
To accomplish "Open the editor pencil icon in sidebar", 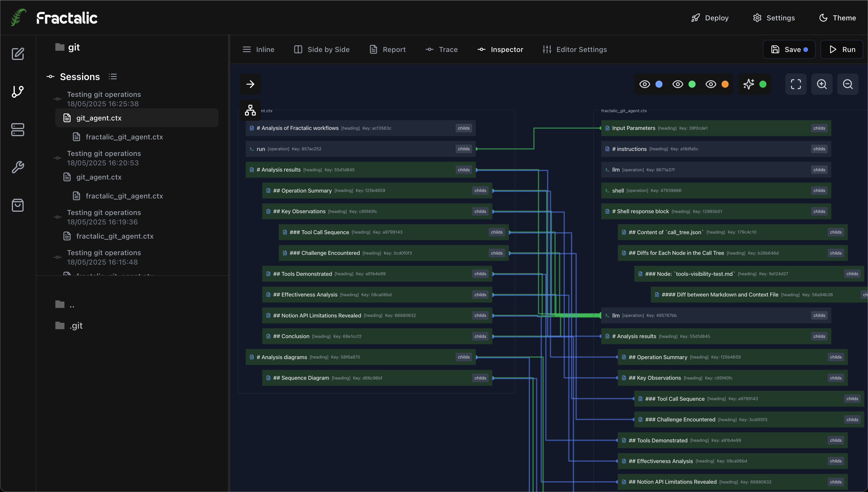I will [x=18, y=54].
